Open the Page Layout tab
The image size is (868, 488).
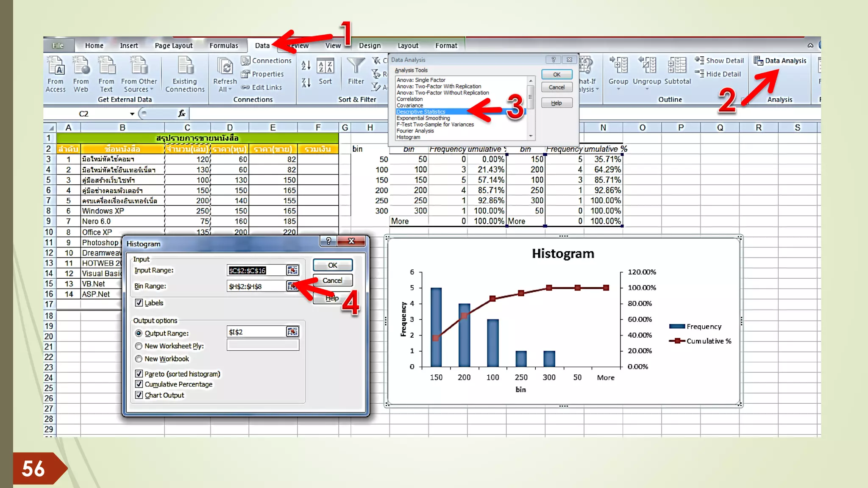pyautogui.click(x=173, y=46)
